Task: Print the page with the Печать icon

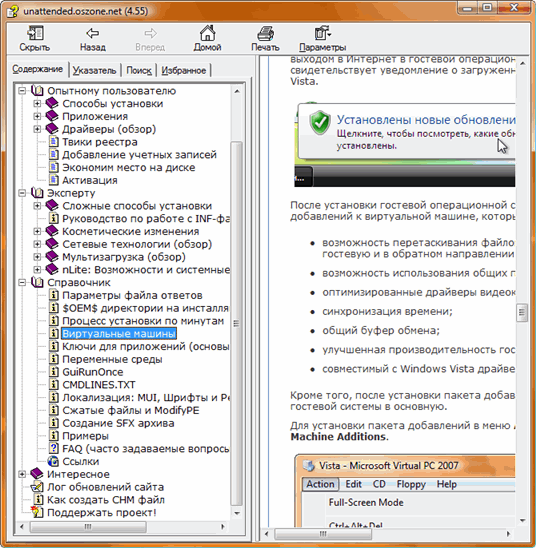Action: coord(265,34)
